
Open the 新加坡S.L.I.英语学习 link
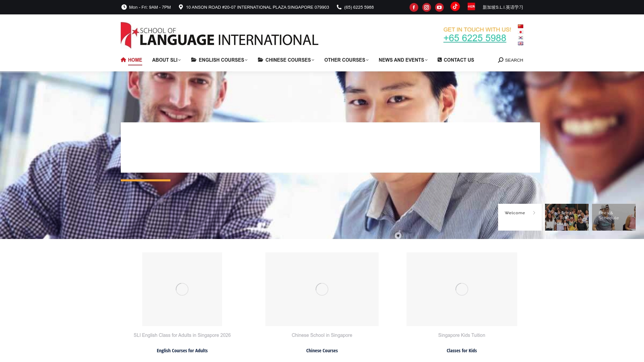pos(502,7)
